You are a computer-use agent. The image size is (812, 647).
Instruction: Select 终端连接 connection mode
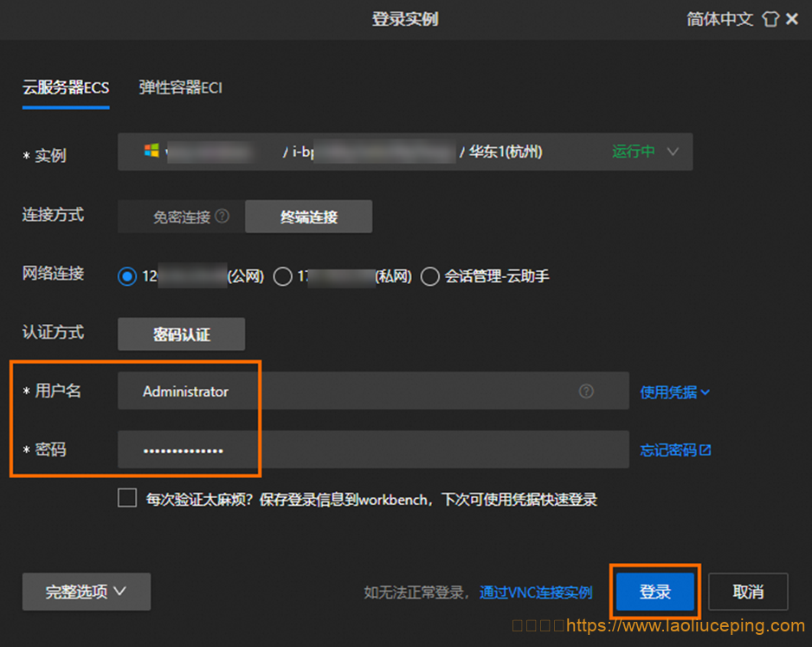[308, 216]
